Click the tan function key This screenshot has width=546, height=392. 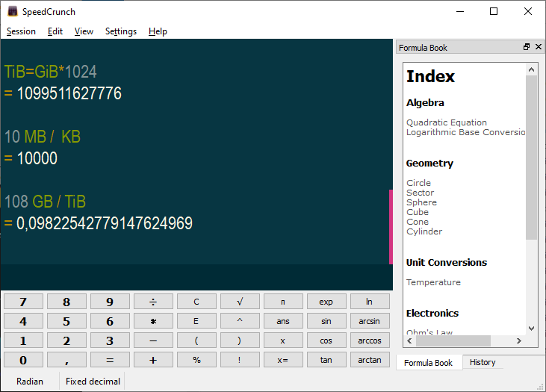point(326,360)
